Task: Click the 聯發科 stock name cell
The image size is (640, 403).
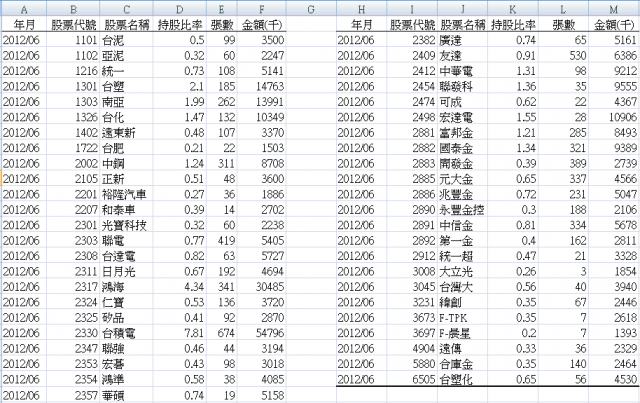Action: coord(462,86)
